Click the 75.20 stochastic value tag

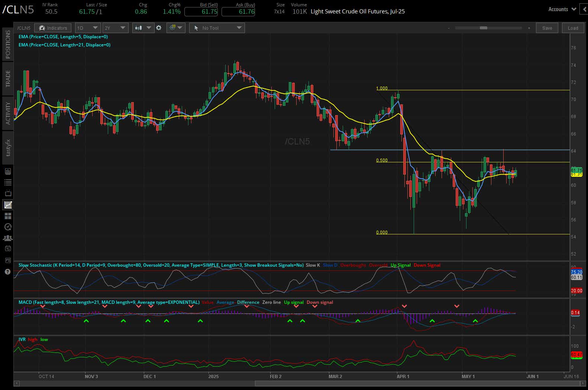(576, 272)
